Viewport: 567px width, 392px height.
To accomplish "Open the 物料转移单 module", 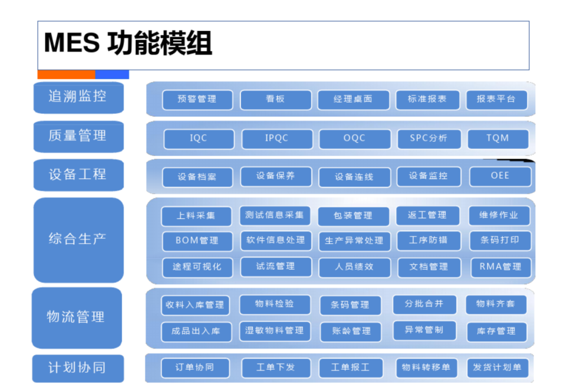I will pos(427,368).
